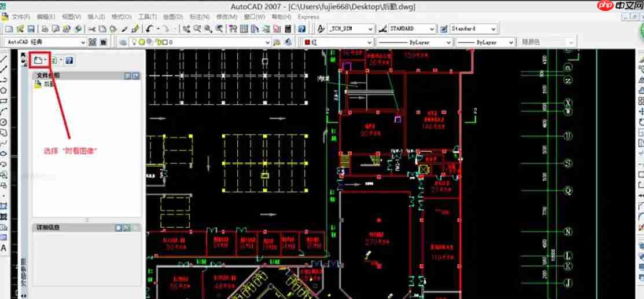Screen dimensions: 644x299
Task: Select the Multiline Text A tool
Action: pos(3,248)
